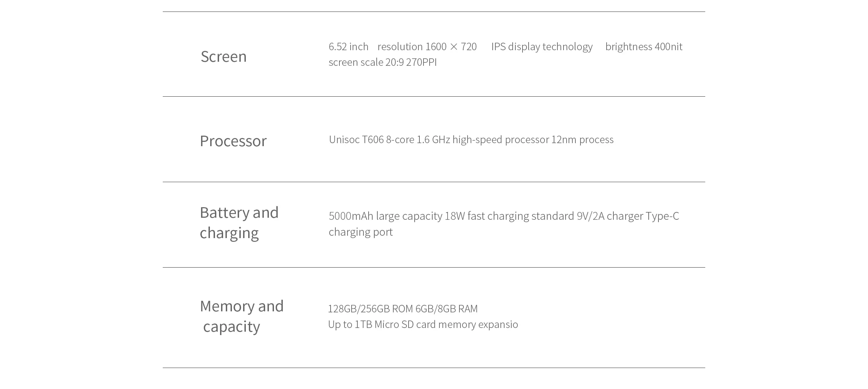Click the 1TB Micro SD card expansion line
The image size is (868, 389).
[x=423, y=325]
